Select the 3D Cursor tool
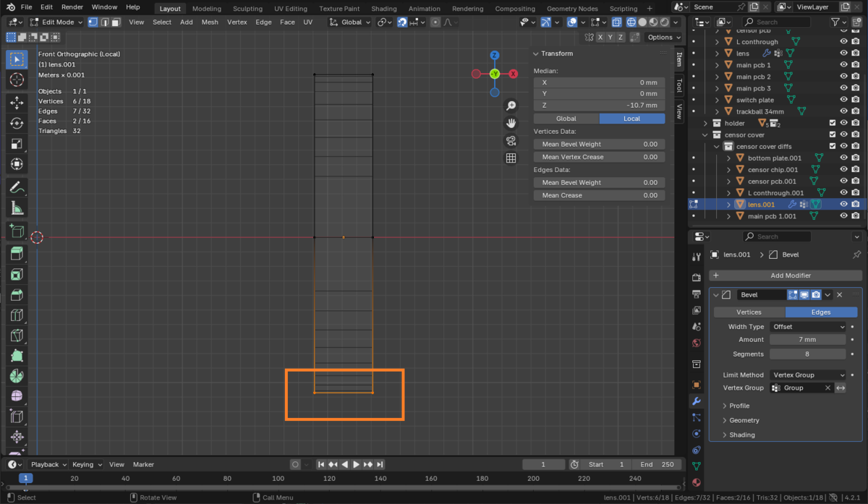Viewport: 868px width, 504px height. coord(16,80)
